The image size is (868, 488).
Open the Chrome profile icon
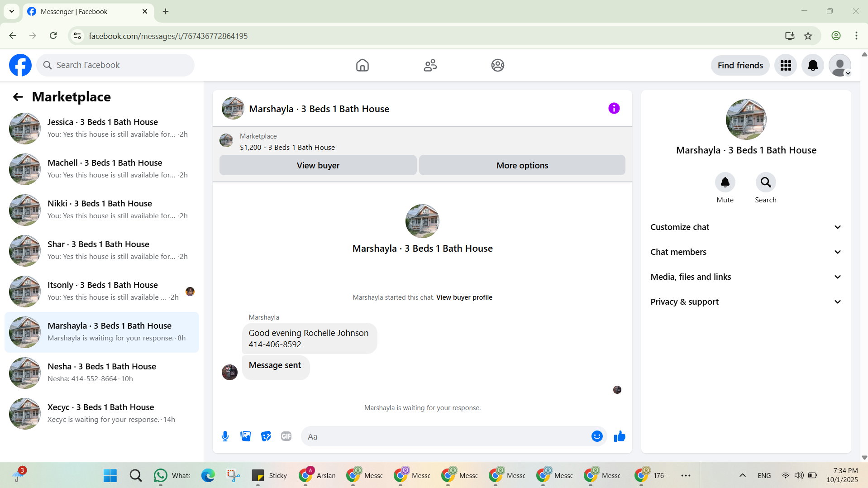point(836,36)
